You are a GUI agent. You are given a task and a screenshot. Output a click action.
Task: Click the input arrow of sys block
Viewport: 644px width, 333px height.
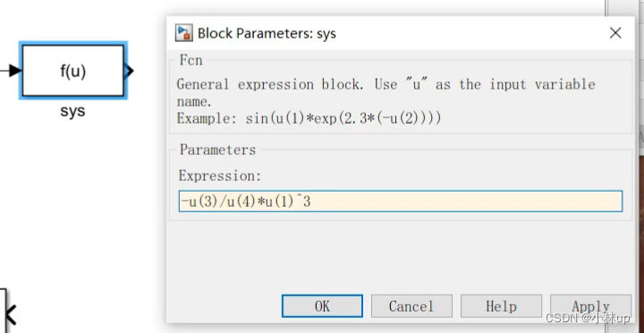[13, 71]
